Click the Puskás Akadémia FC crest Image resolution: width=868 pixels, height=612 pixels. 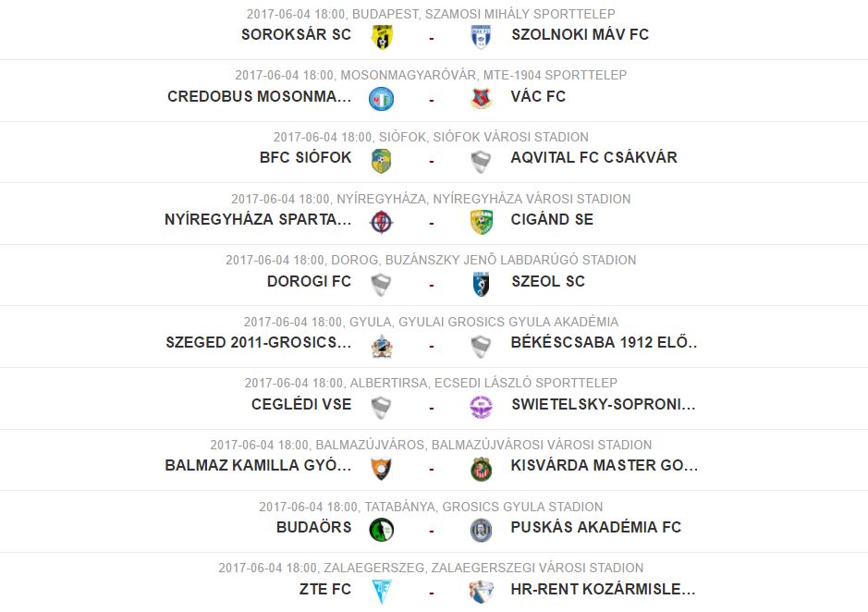pyautogui.click(x=481, y=530)
